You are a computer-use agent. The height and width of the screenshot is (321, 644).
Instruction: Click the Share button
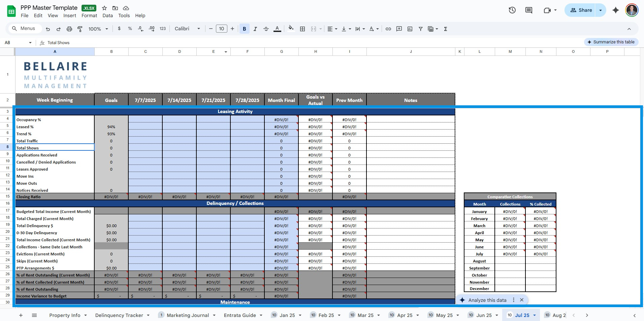580,10
